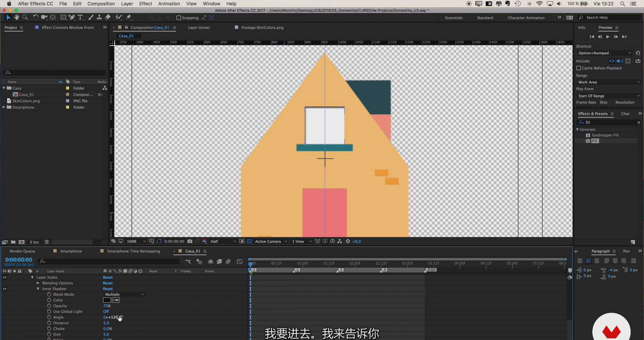Enable the Snapping checkbox

click(179, 18)
